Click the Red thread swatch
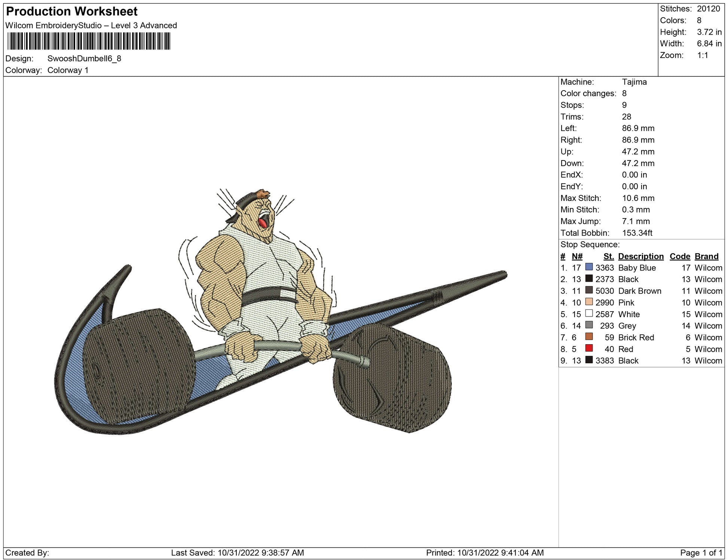The height and width of the screenshot is (560, 728). [x=589, y=348]
